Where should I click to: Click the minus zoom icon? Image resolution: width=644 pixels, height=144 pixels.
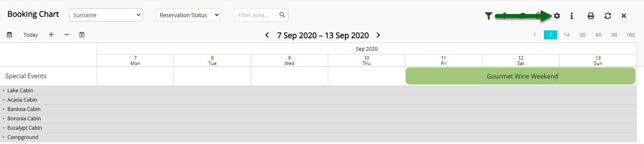67,35
